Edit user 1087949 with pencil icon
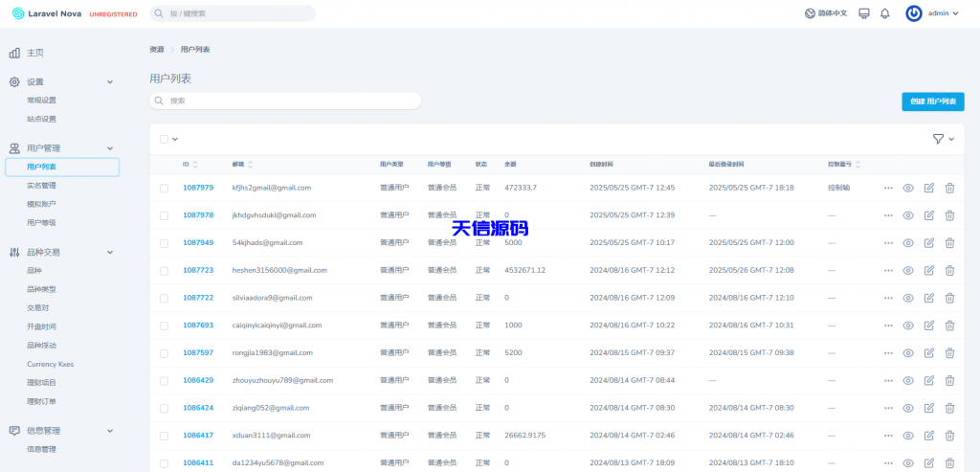The height and width of the screenshot is (472, 980). click(x=929, y=242)
